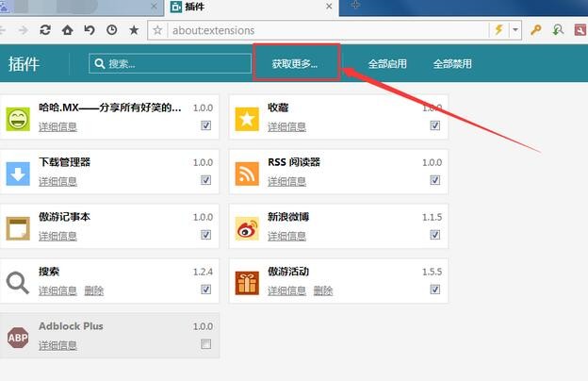Click 获取更多 to get more plugins

tap(295, 64)
